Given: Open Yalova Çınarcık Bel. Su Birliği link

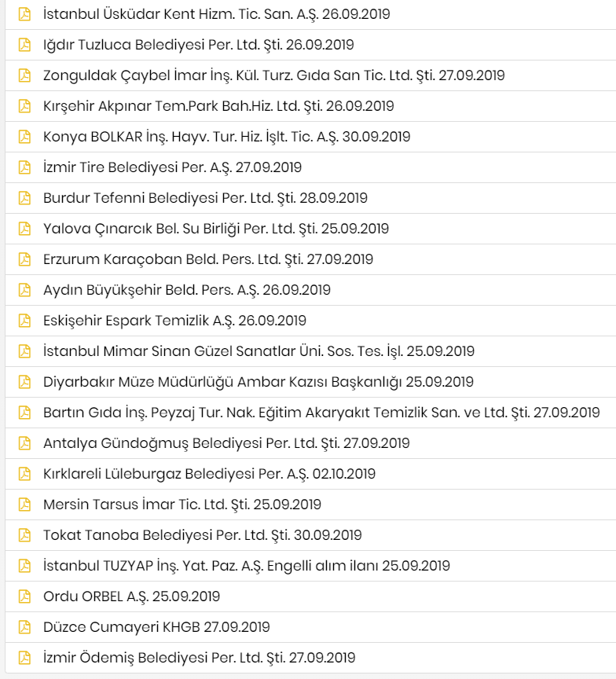Looking at the screenshot, I should point(216,229).
